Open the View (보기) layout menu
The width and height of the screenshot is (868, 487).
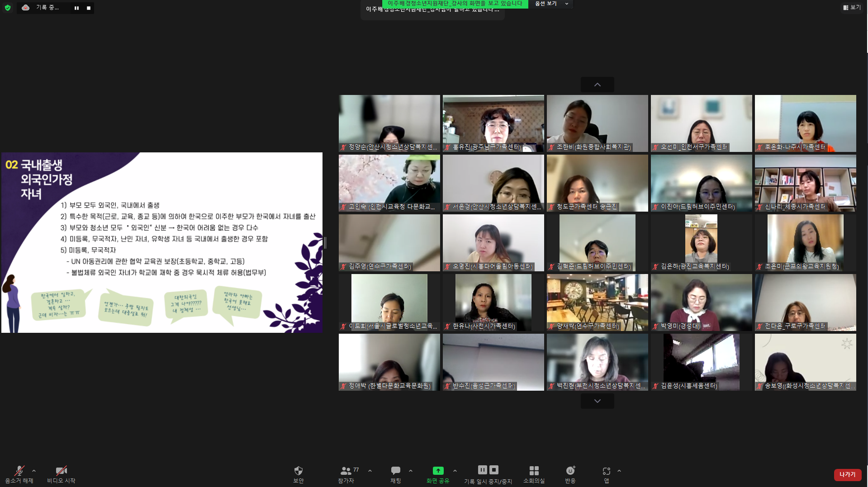[852, 7]
